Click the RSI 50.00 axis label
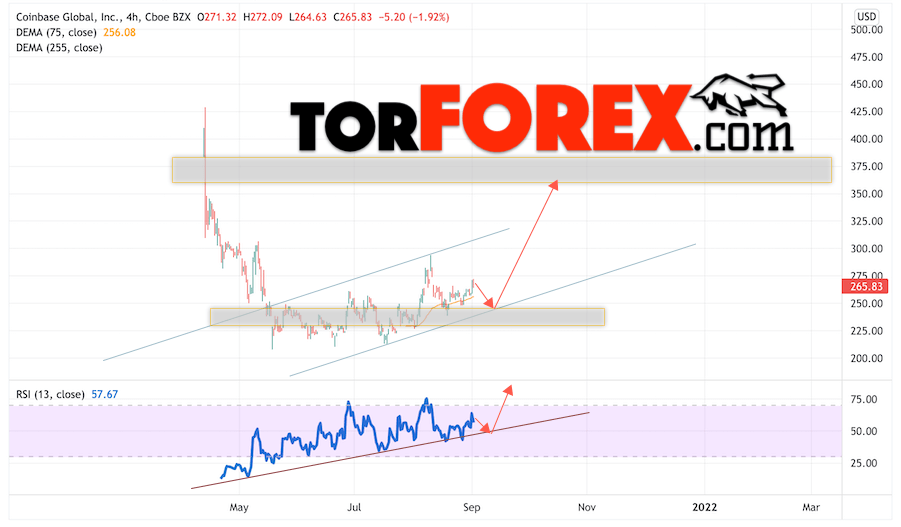Viewport: 901px width, 527px height. 864,431
